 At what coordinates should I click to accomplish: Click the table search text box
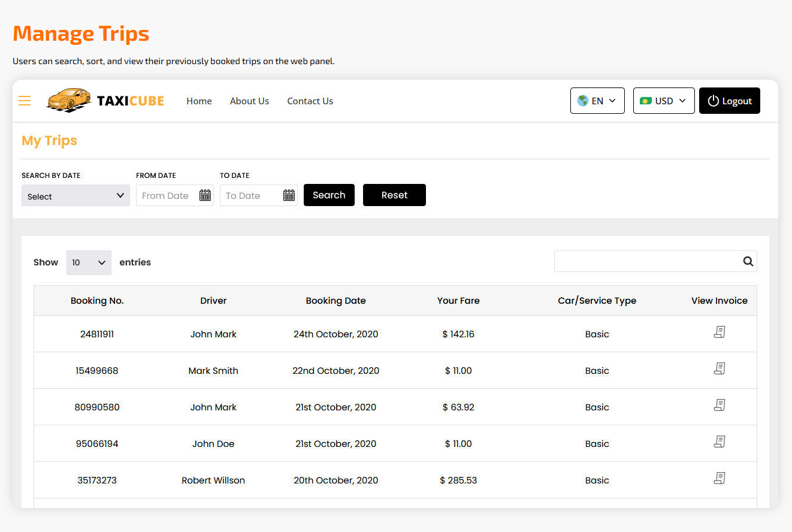pos(655,261)
